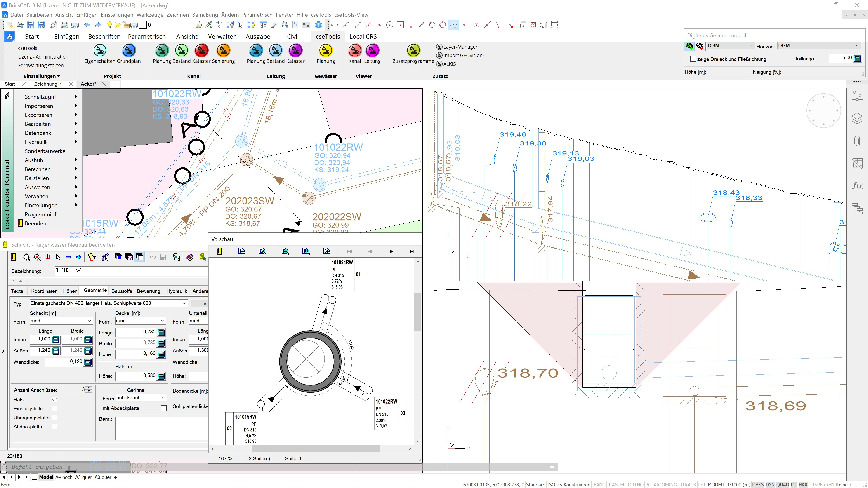Toggle FANG in status bar
The height and width of the screenshot is (488, 868).
(x=599, y=485)
